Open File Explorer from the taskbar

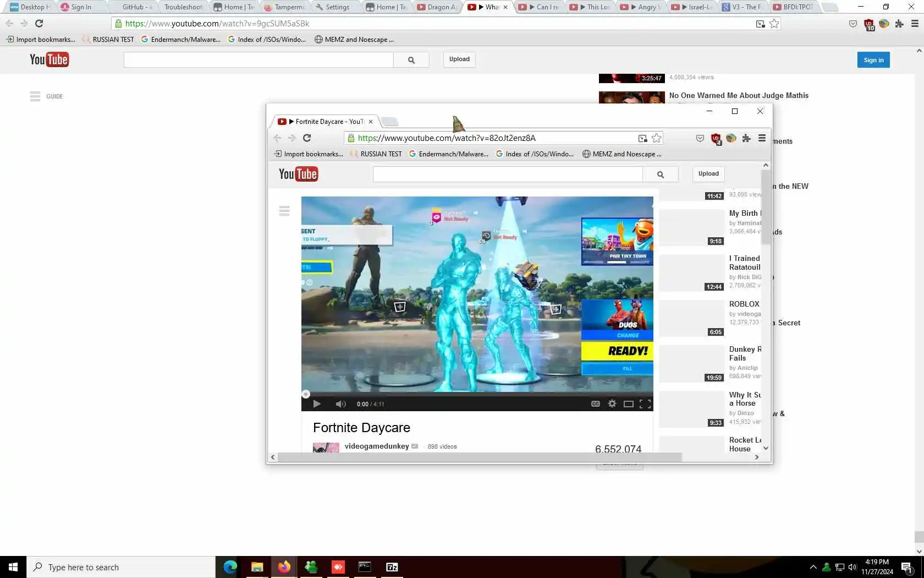click(257, 567)
